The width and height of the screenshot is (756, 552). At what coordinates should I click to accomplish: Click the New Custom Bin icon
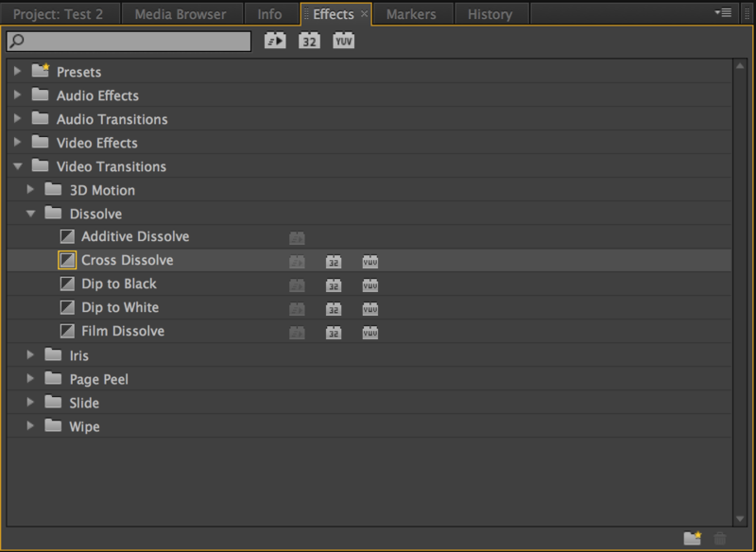pyautogui.click(x=693, y=538)
